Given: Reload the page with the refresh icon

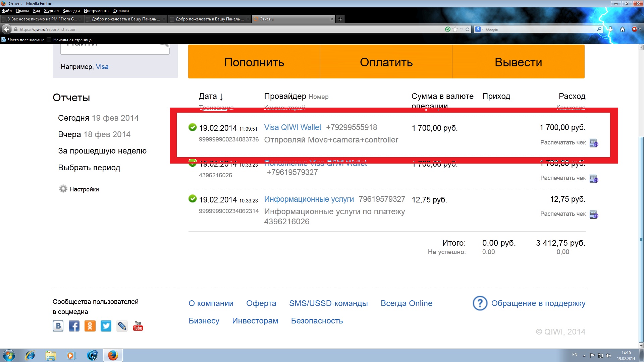Looking at the screenshot, I should tap(467, 29).
